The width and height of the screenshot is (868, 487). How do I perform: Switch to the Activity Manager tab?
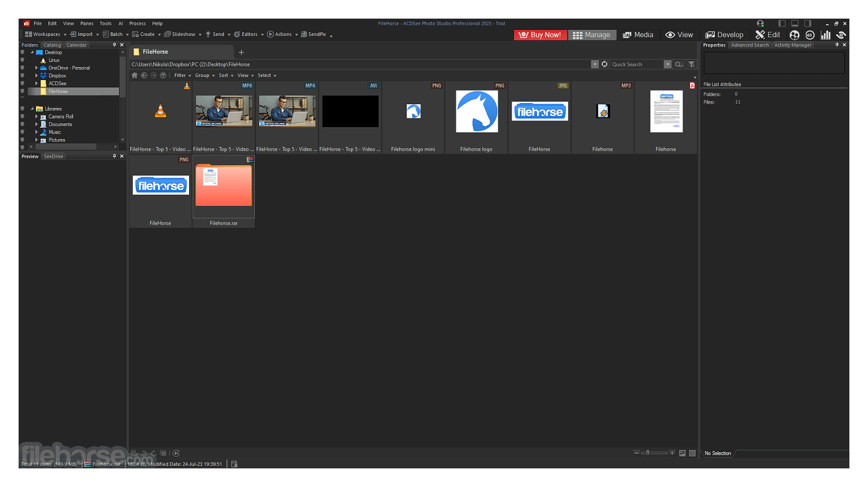coord(793,45)
